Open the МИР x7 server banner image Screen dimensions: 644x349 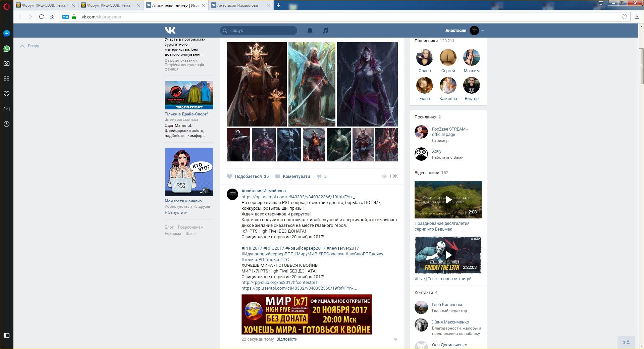[x=307, y=314]
